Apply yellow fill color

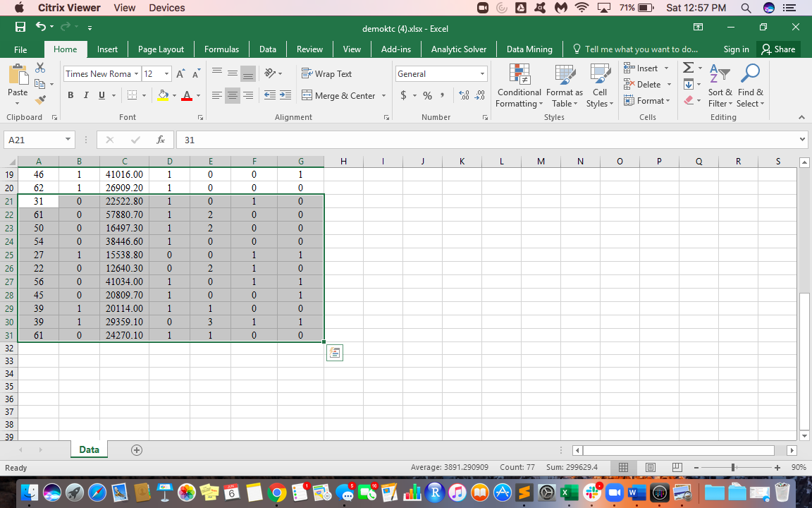163,95
